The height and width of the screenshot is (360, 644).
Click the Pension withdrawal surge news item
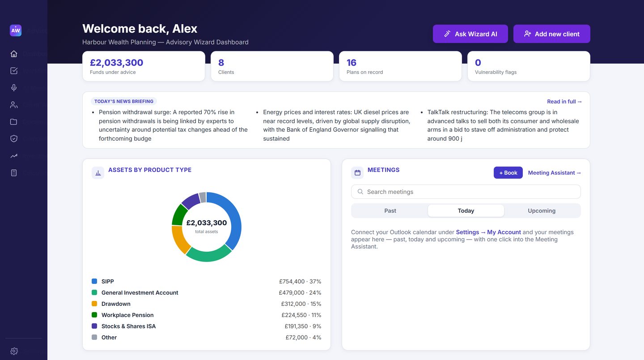[x=173, y=125]
